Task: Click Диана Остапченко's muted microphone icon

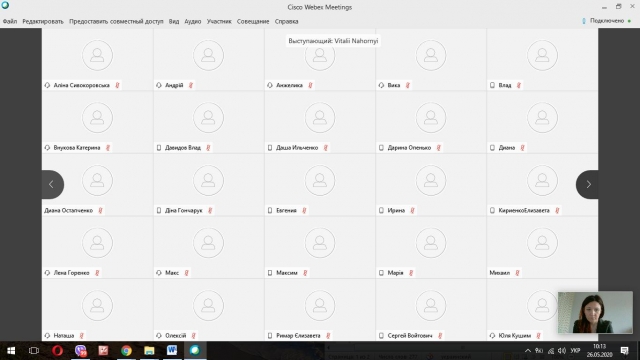Action: pyautogui.click(x=100, y=211)
